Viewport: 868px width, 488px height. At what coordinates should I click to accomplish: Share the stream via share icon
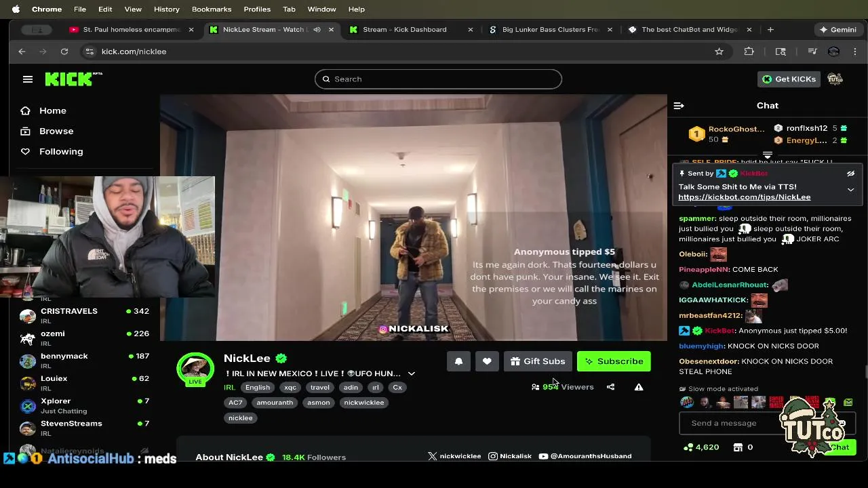point(610,387)
